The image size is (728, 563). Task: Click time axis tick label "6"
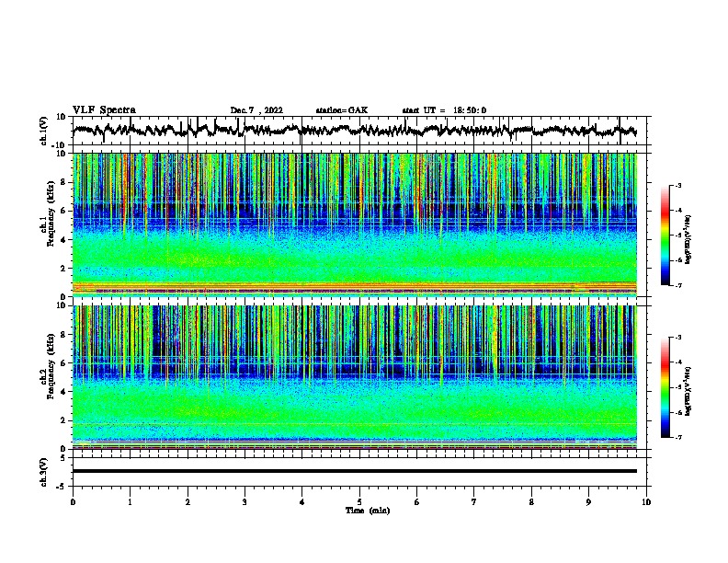click(416, 502)
